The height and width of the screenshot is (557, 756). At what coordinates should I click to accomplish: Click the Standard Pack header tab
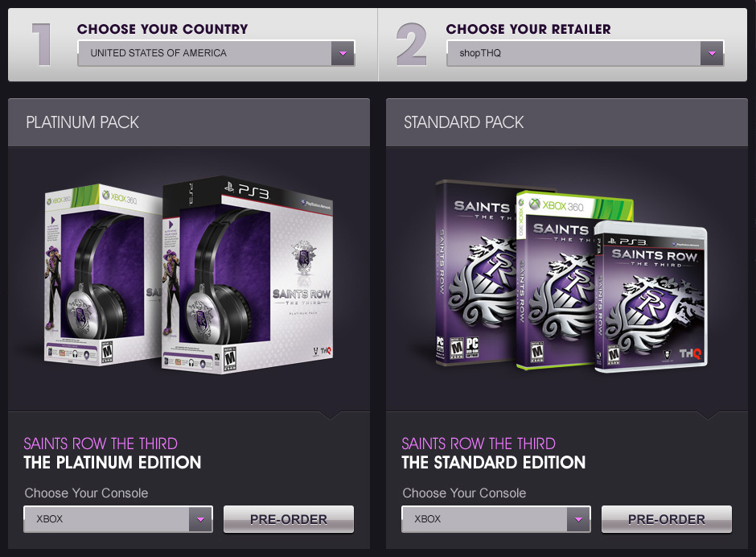[566, 122]
